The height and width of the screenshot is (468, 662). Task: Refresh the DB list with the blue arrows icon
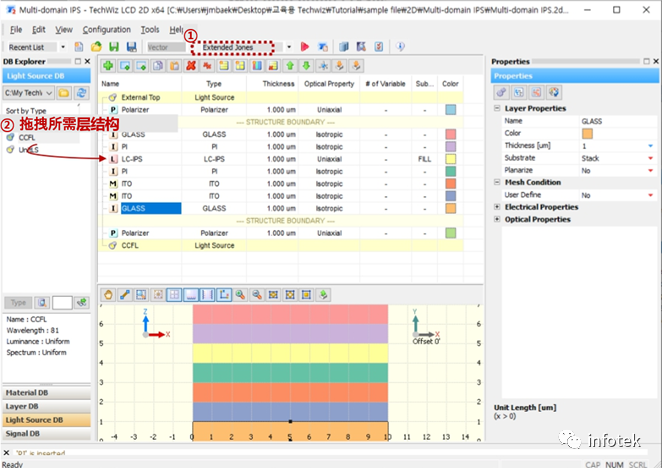tap(81, 93)
